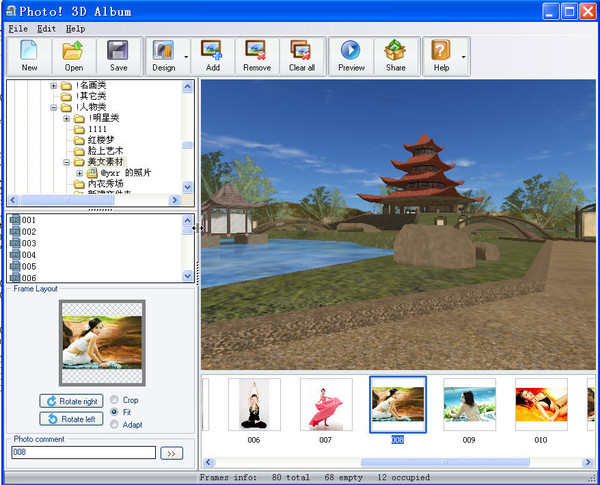Click the thumbnail strip horizontal scrollbar thumb

[x=445, y=462]
